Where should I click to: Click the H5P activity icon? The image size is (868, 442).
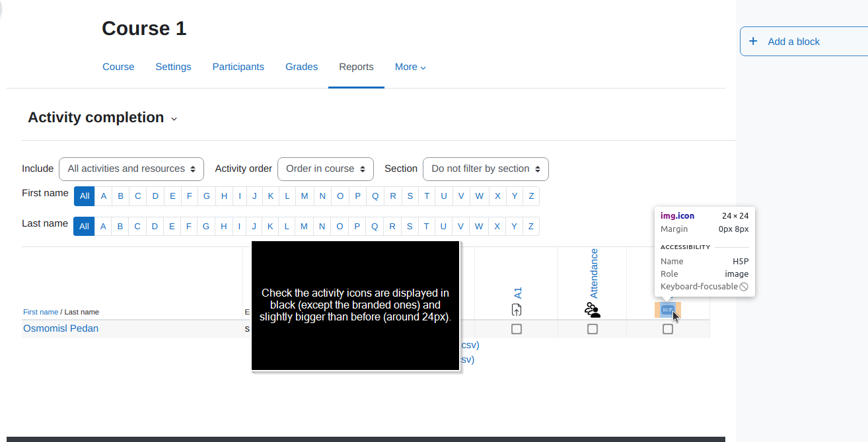(x=668, y=310)
